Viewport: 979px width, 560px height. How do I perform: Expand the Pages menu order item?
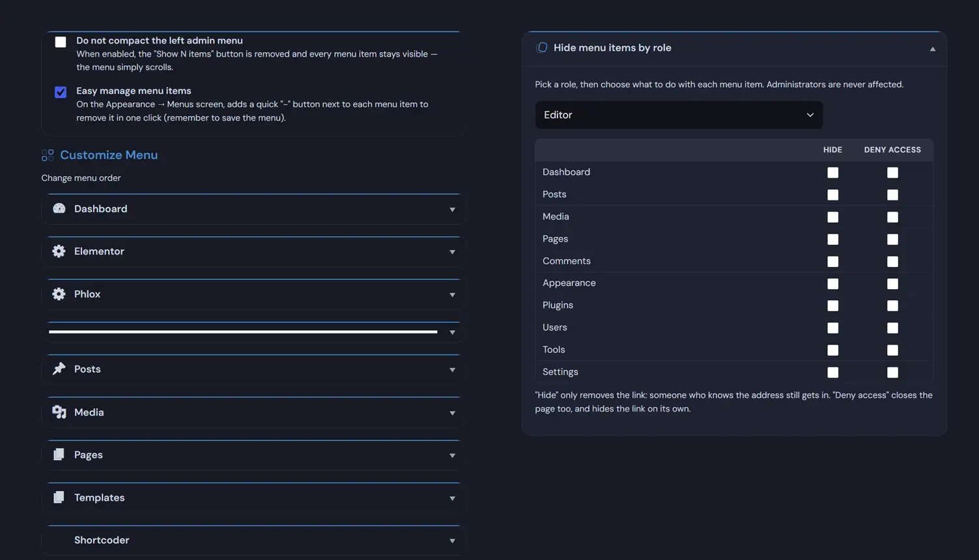coord(452,456)
